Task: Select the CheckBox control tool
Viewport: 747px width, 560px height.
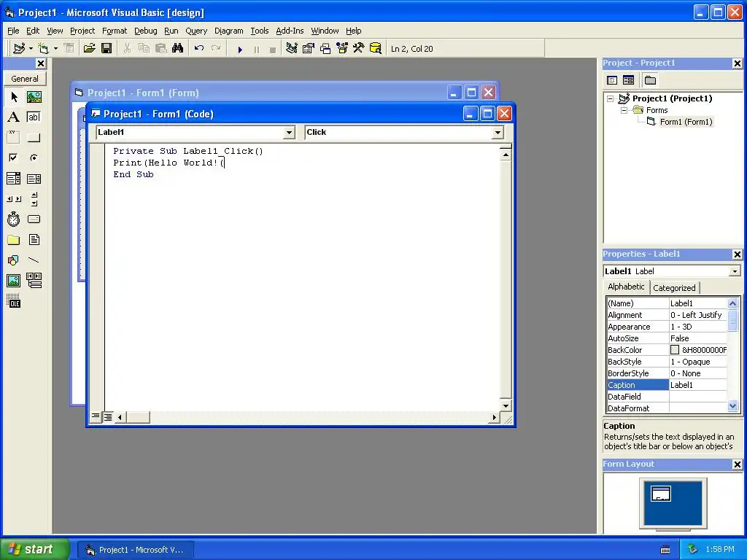Action: (x=14, y=157)
